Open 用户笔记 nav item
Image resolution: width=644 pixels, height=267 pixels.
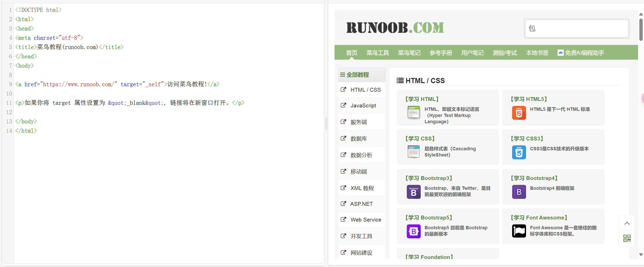[472, 53]
